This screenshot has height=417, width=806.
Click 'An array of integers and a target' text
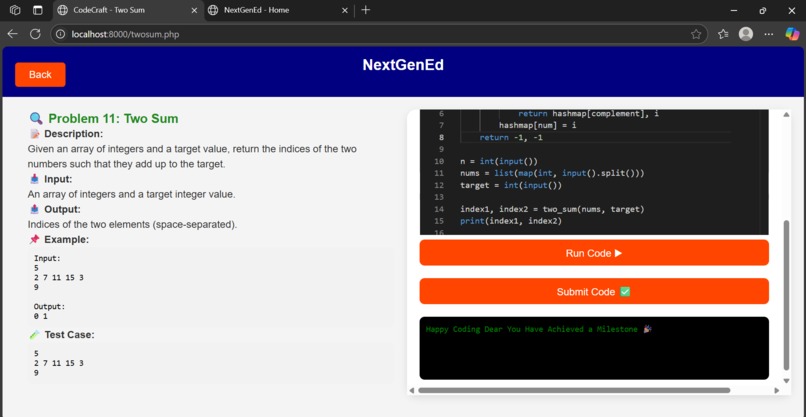[131, 195]
